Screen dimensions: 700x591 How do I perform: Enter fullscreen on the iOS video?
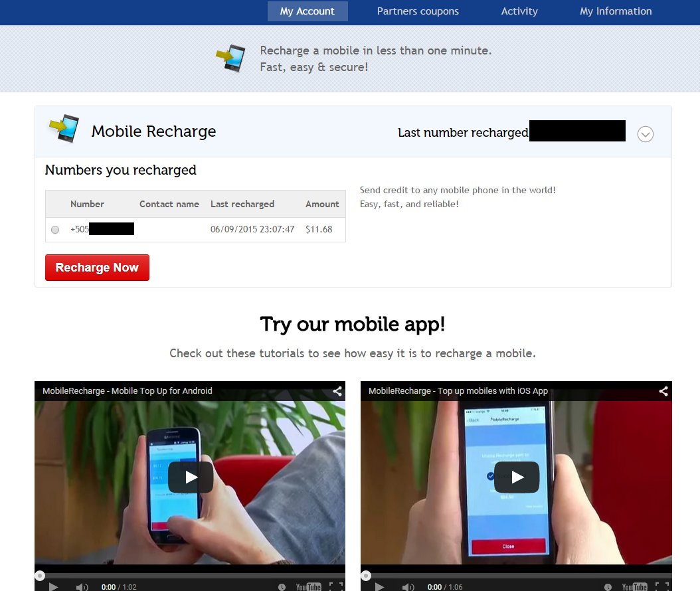pos(663,586)
